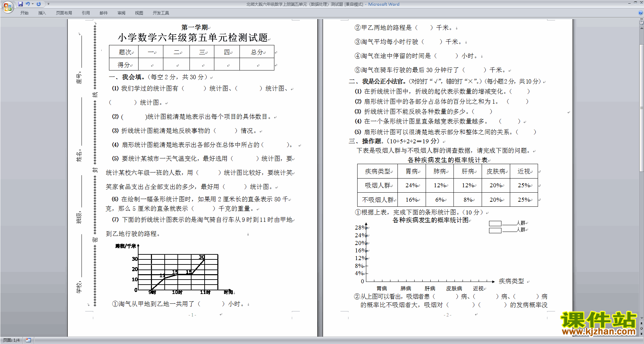Image resolution: width=644 pixels, height=344 pixels.
Task: Click the 页面: 1/4 status bar indicator
Action: click(x=11, y=340)
